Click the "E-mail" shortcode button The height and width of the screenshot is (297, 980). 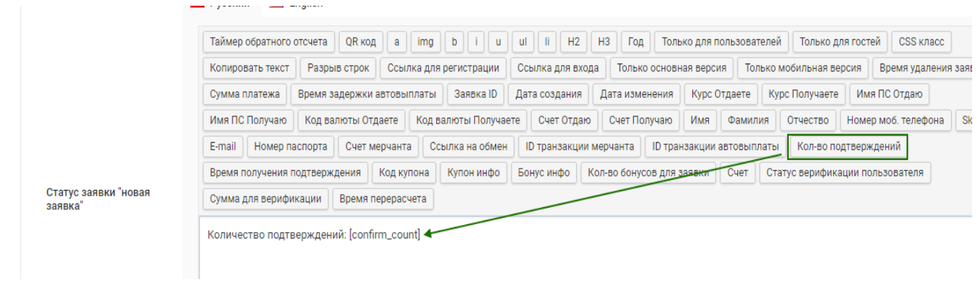click(x=223, y=146)
